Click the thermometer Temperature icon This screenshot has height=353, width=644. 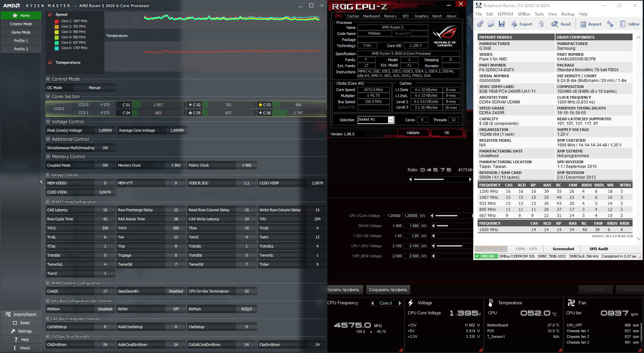point(491,303)
